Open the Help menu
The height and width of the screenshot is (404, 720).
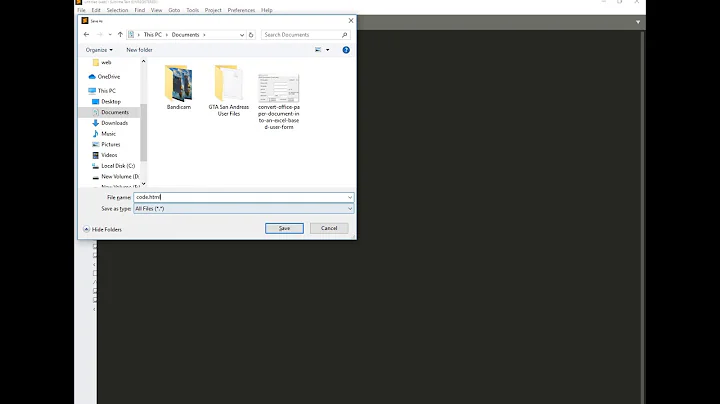[266, 10]
